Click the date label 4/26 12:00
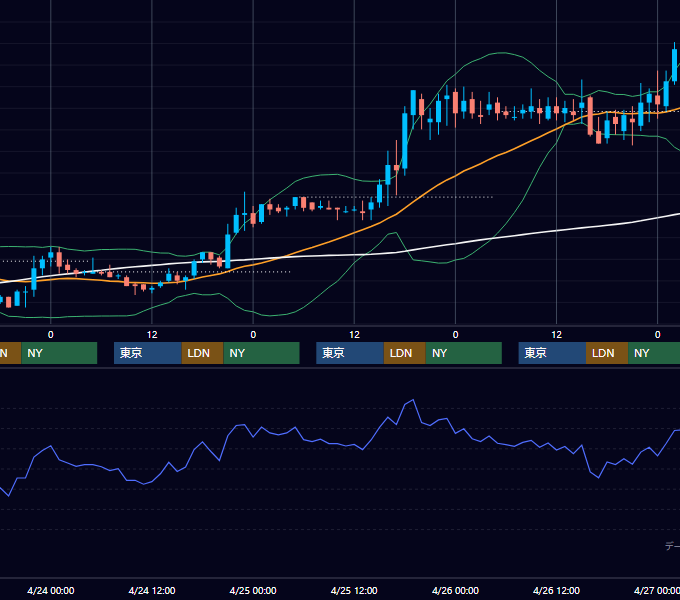Screen dimensions: 680x600 point(556,590)
